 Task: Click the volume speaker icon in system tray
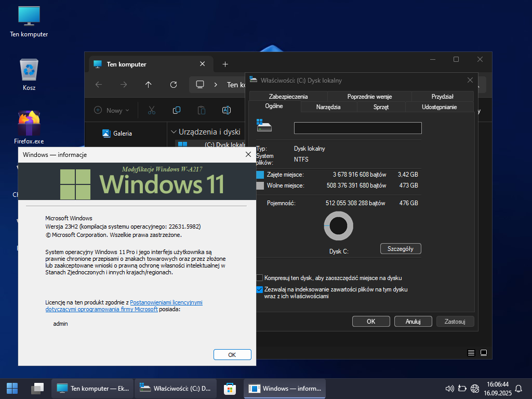(x=450, y=388)
